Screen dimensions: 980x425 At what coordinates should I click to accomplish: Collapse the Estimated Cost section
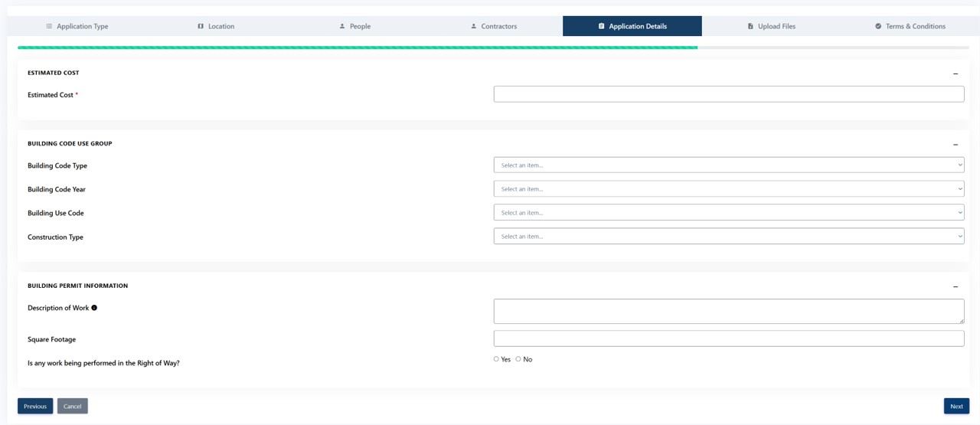pos(955,74)
